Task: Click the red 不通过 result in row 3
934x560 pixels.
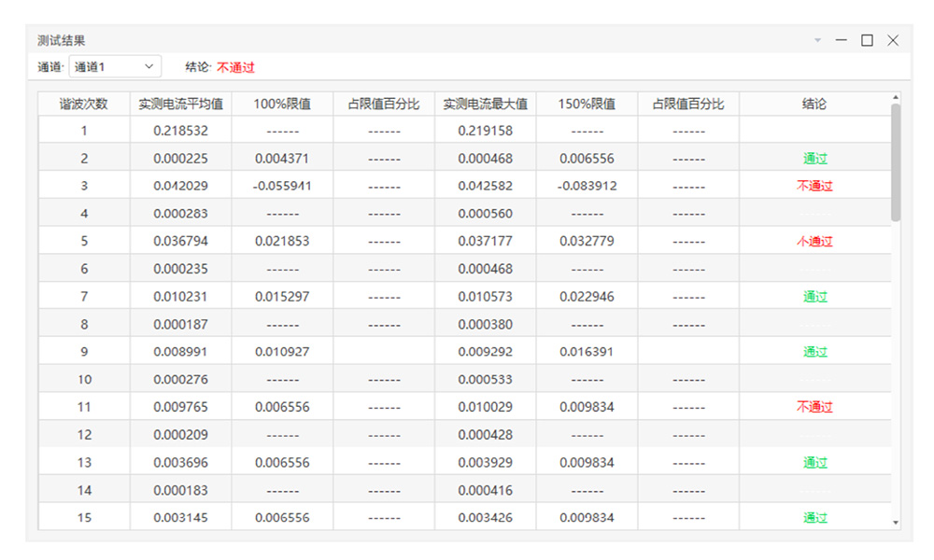Action: pyautogui.click(x=814, y=186)
